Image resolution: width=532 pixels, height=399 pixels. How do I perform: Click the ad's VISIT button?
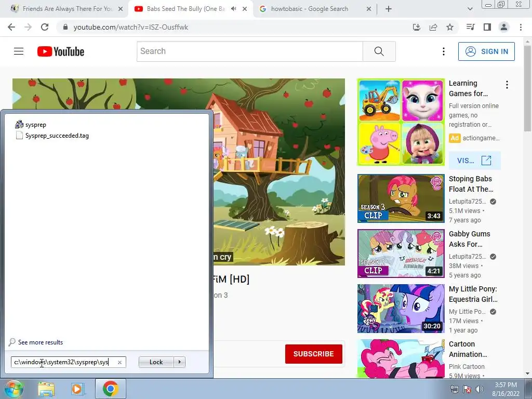(474, 161)
